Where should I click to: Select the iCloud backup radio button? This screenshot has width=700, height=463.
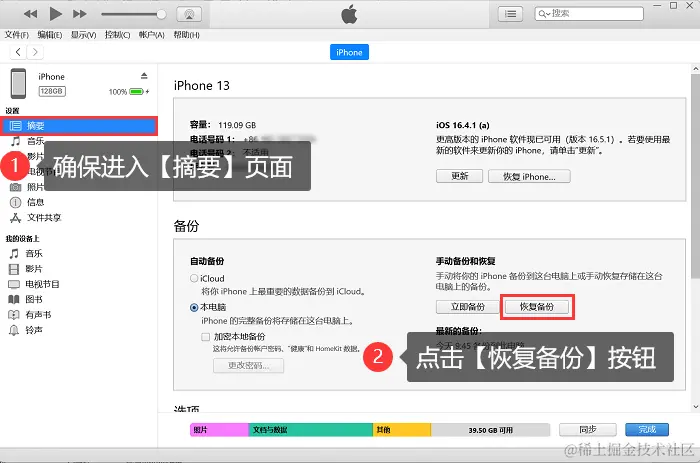point(194,278)
